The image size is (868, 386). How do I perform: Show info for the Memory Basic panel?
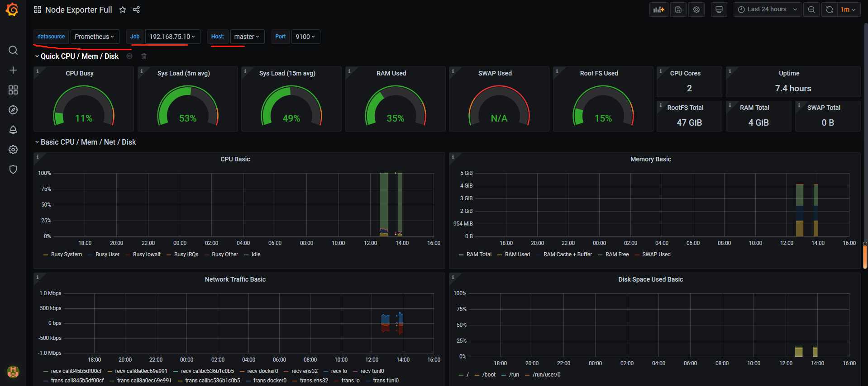tap(453, 157)
